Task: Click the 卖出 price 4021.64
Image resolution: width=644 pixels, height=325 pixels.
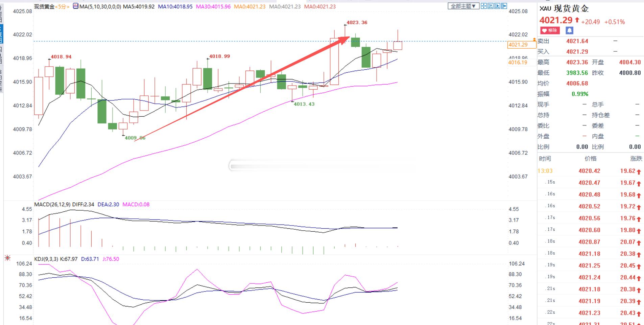Action: tap(577, 41)
